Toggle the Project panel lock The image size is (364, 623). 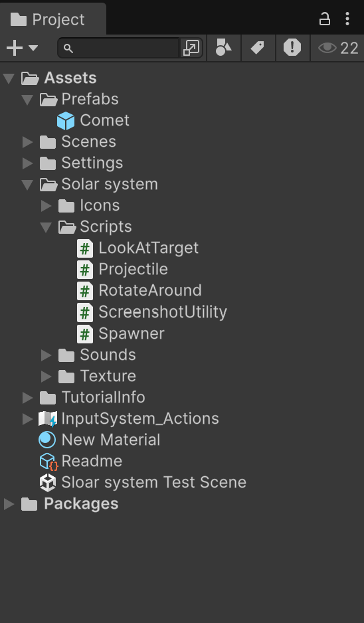point(325,19)
